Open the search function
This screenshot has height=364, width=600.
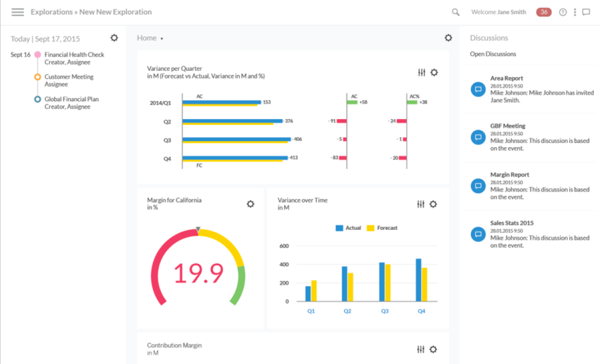click(x=455, y=12)
